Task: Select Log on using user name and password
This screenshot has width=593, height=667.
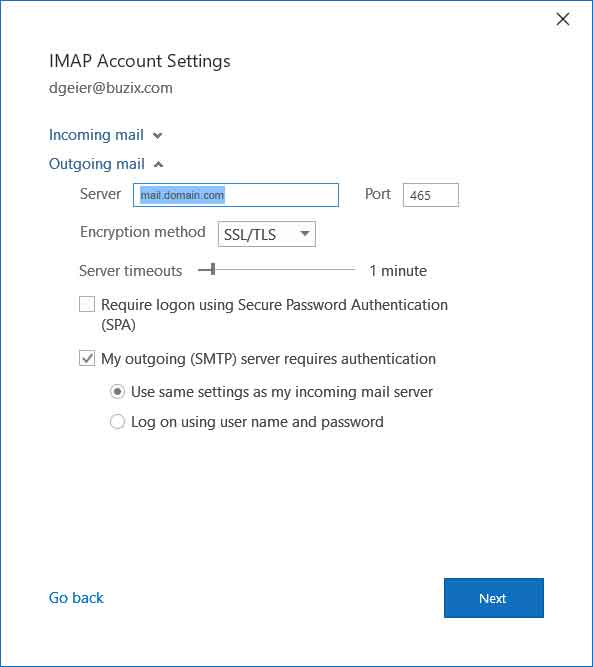Action: (x=117, y=422)
